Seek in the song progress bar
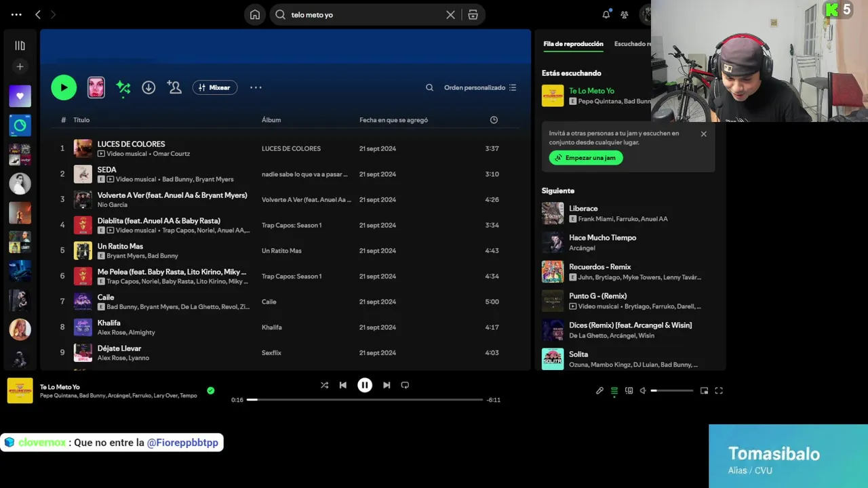 click(x=365, y=400)
